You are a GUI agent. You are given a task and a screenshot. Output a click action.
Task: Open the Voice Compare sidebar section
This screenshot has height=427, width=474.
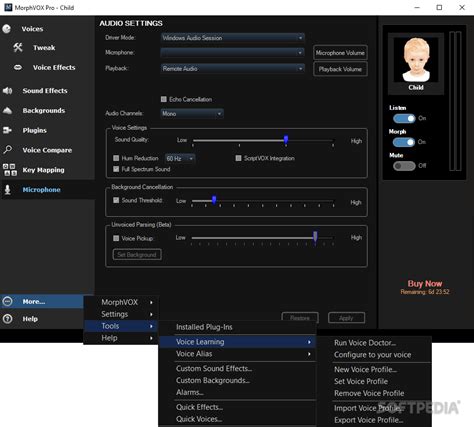(47, 150)
